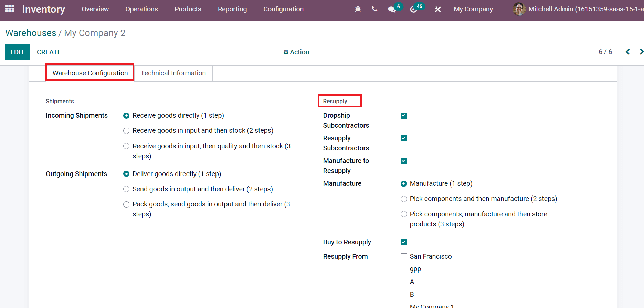Click My Company 2 breadcrumb text
The width and height of the screenshot is (644, 308).
(x=95, y=33)
